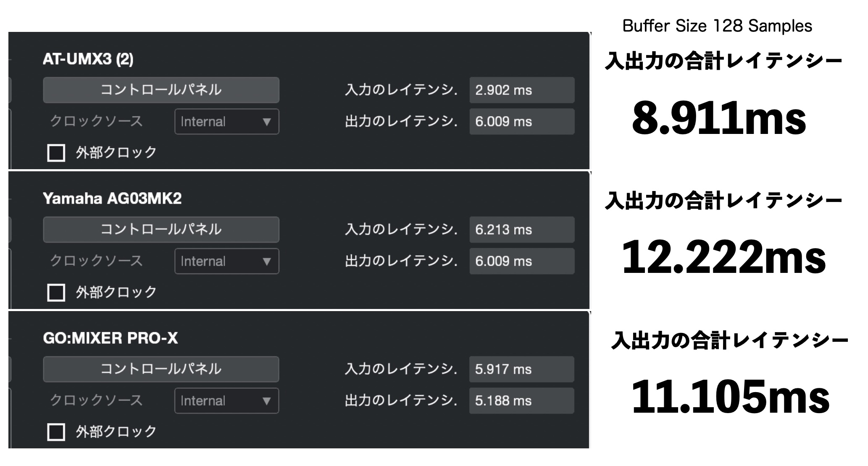
Task: Expand GO:MIXER PRO-X clock source Internal dropdown
Action: pyautogui.click(x=227, y=401)
